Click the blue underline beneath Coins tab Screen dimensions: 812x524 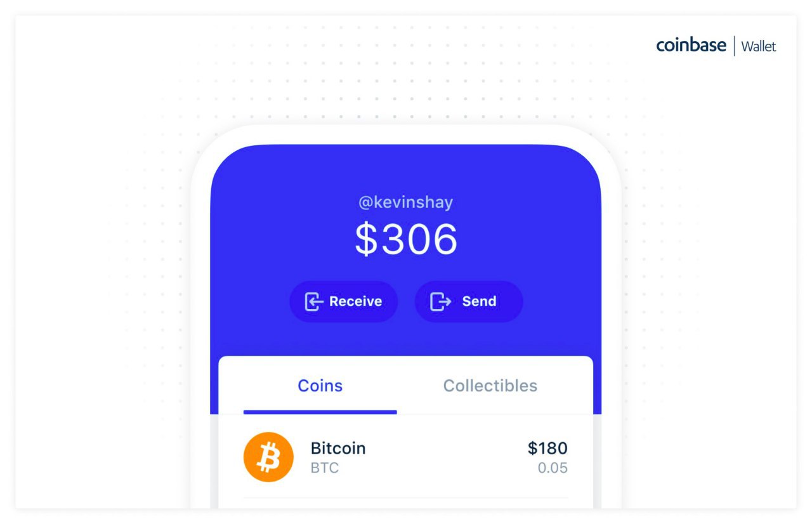click(320, 412)
